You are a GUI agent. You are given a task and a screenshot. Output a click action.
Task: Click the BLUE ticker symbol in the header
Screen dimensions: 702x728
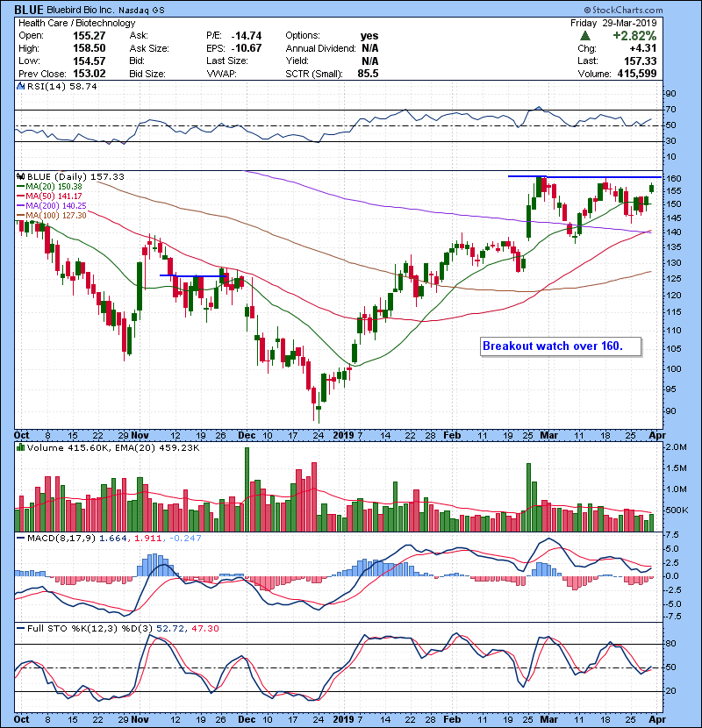click(x=29, y=10)
